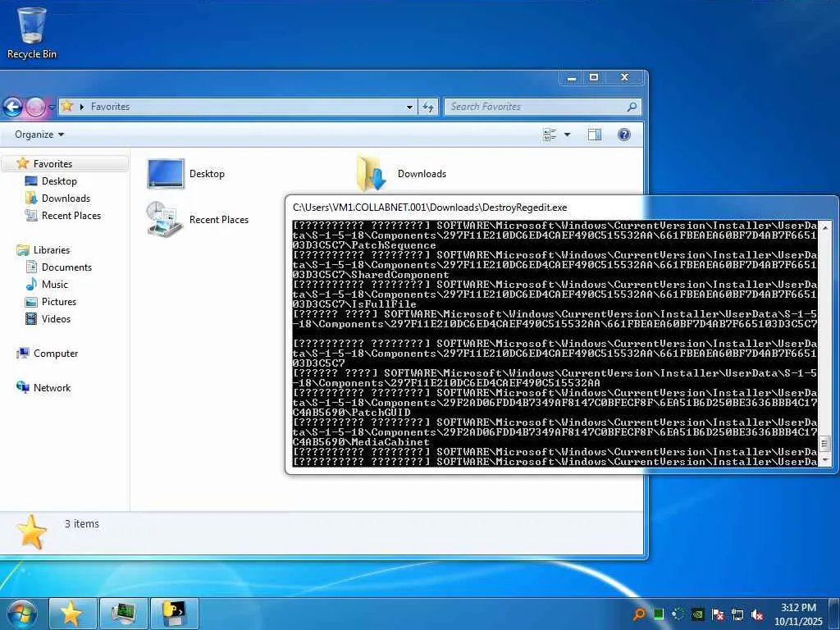
Task: Select the Downloads folder in file list
Action: tap(400, 174)
